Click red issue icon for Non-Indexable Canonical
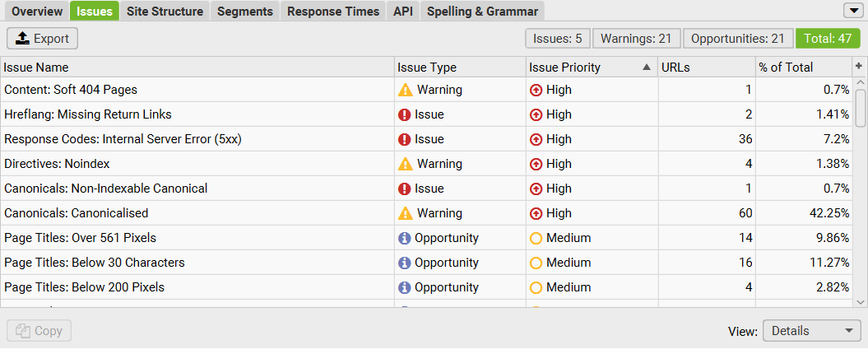 coord(404,189)
